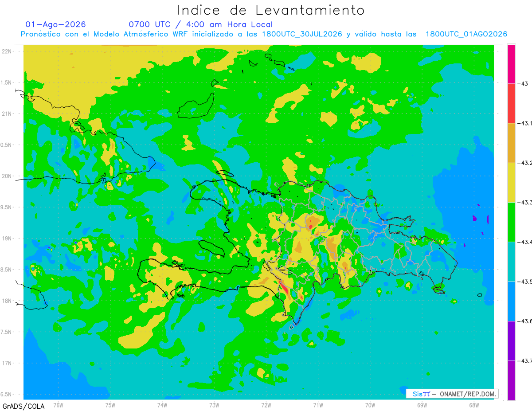
Task: Click the '0700 UTC / 4:00 am Hora Local' text
Action: tap(200, 24)
